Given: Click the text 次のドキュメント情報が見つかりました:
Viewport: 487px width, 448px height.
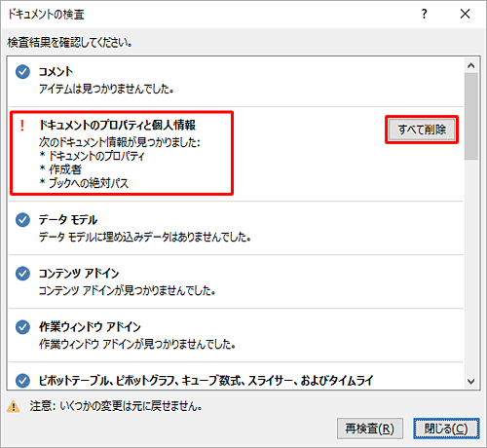Looking at the screenshot, I should (x=120, y=142).
